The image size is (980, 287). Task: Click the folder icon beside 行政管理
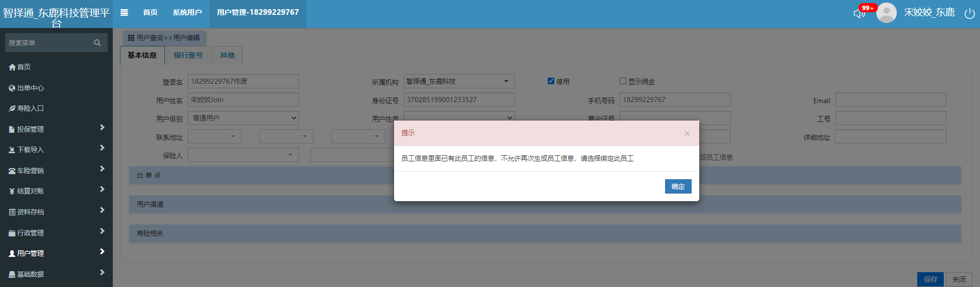tap(12, 233)
